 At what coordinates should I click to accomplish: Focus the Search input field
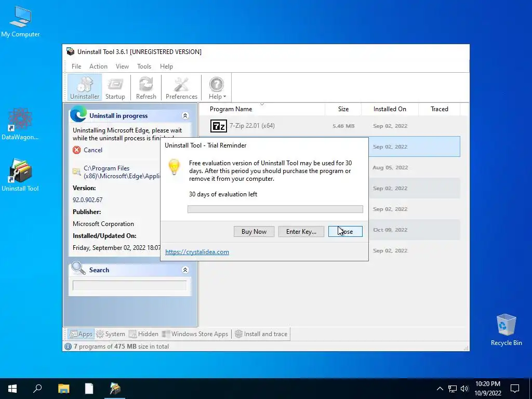point(129,285)
